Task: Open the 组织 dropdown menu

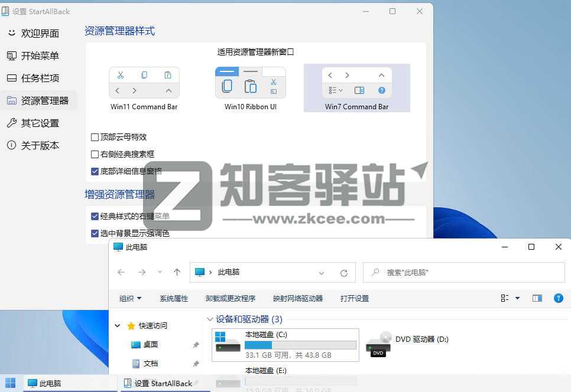Action: pyautogui.click(x=130, y=298)
